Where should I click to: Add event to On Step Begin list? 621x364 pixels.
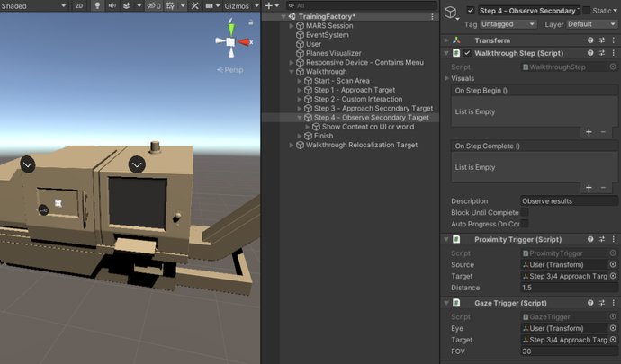(x=589, y=132)
